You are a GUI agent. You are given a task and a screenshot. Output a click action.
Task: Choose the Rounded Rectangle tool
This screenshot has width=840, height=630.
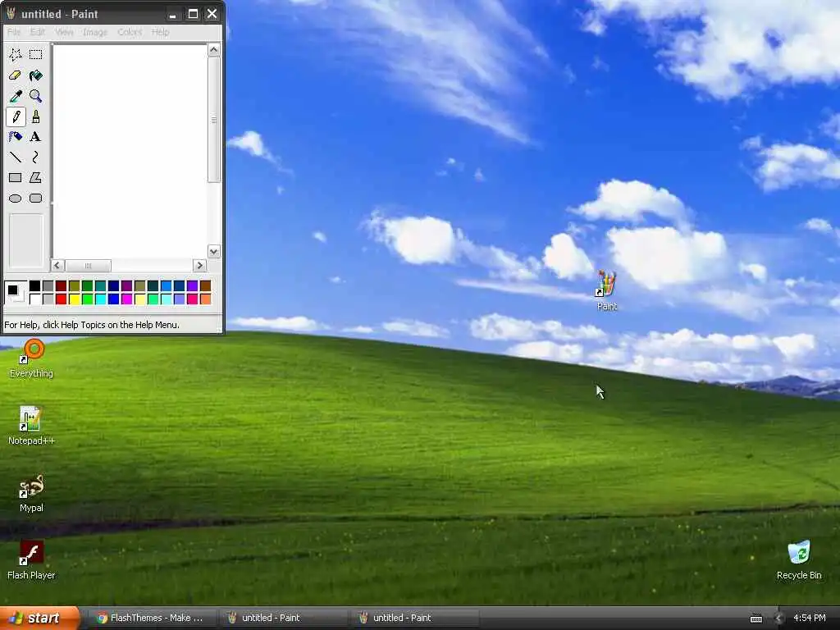(36, 199)
